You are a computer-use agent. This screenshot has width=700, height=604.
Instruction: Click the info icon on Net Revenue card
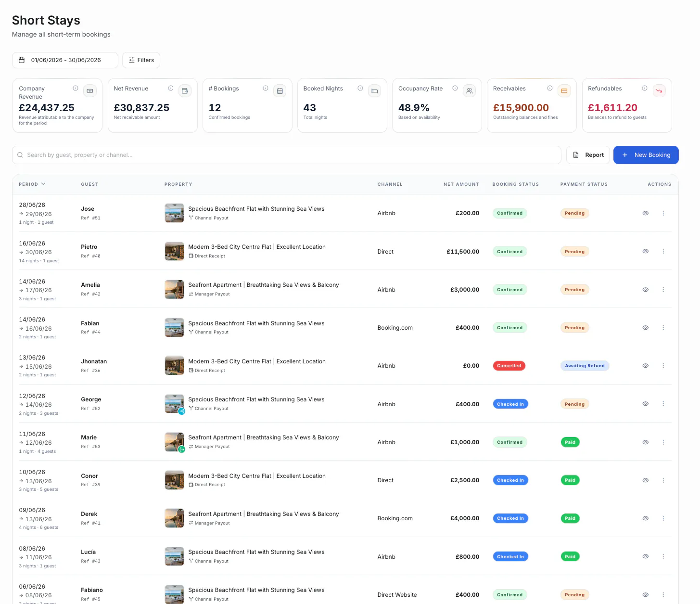170,88
